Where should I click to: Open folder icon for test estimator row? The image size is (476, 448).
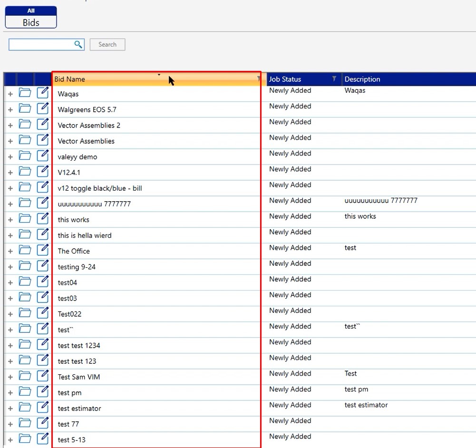click(25, 408)
